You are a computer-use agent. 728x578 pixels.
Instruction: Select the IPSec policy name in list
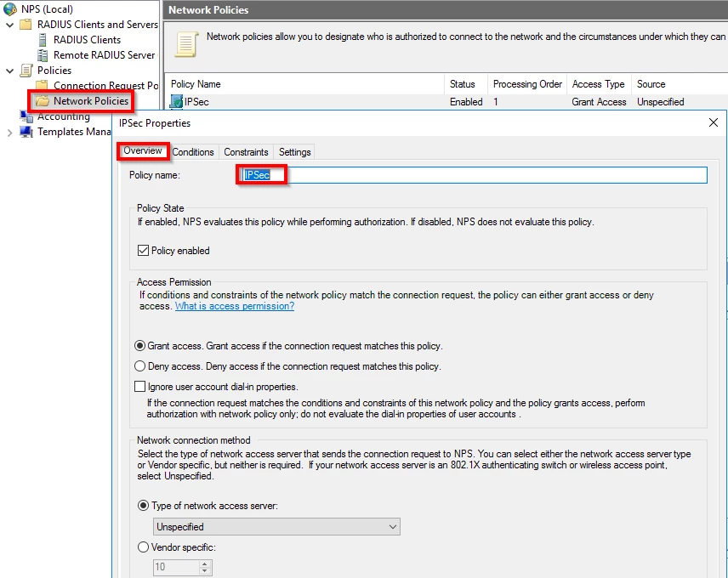196,102
